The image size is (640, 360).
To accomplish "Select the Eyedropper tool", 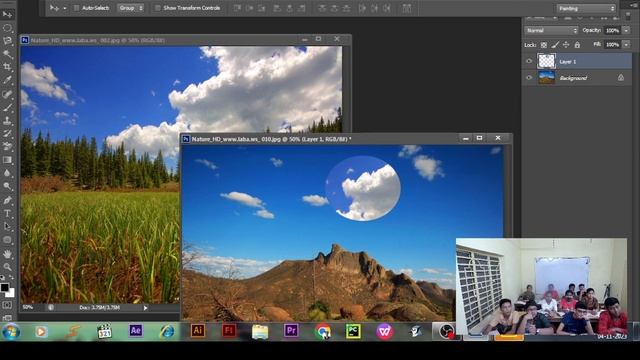I will point(7,80).
